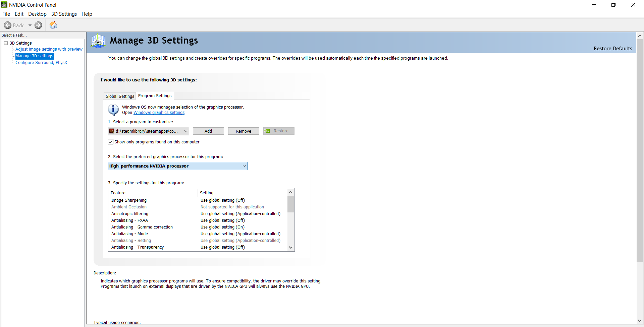
Task: Click the settings list scrollbar thumb
Action: coord(291,204)
